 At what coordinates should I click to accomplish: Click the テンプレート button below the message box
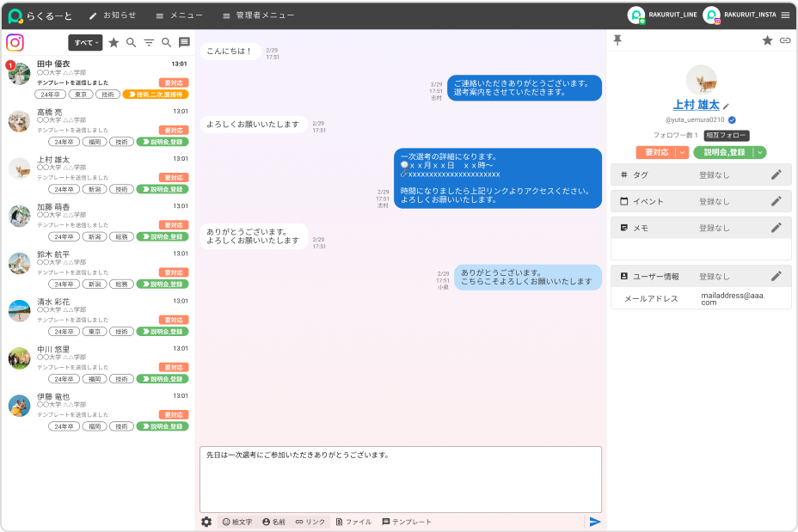[407, 522]
